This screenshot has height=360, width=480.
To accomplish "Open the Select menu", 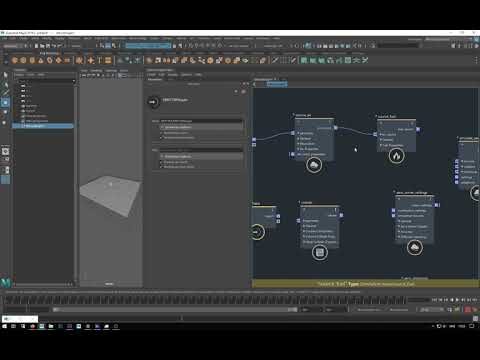I will pyautogui.click(x=35, y=39).
